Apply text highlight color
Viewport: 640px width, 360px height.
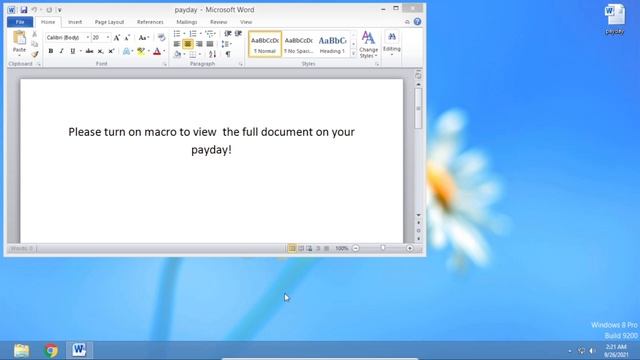141,51
